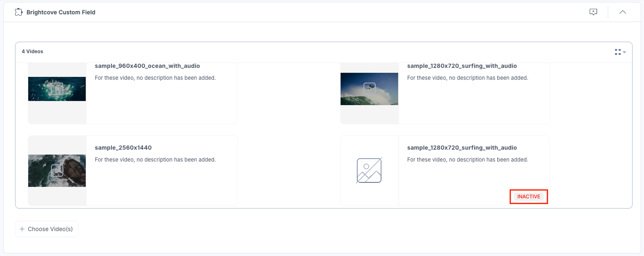Open the add comment icon
The height and width of the screenshot is (256, 644).
pyautogui.click(x=593, y=12)
